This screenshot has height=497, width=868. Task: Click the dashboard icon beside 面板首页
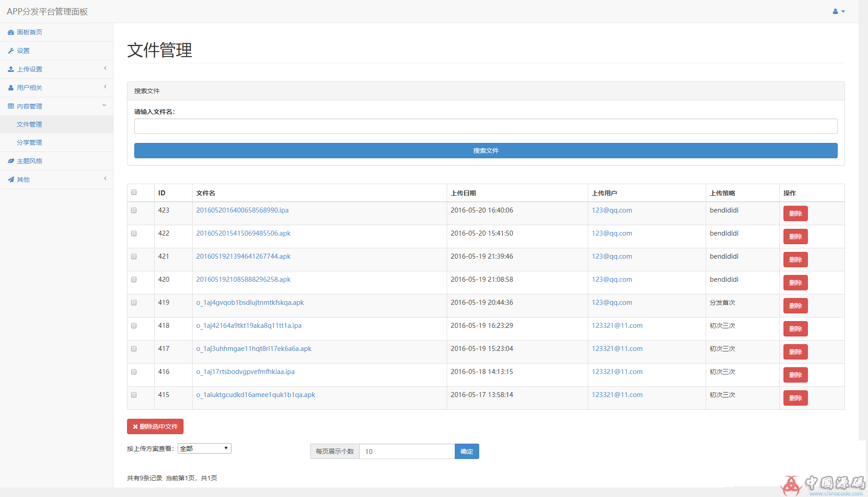[11, 32]
